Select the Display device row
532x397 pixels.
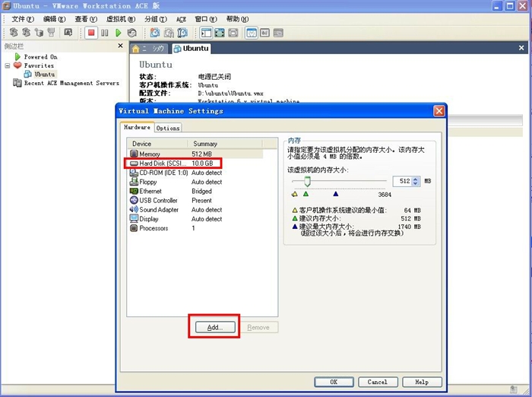tap(176, 219)
